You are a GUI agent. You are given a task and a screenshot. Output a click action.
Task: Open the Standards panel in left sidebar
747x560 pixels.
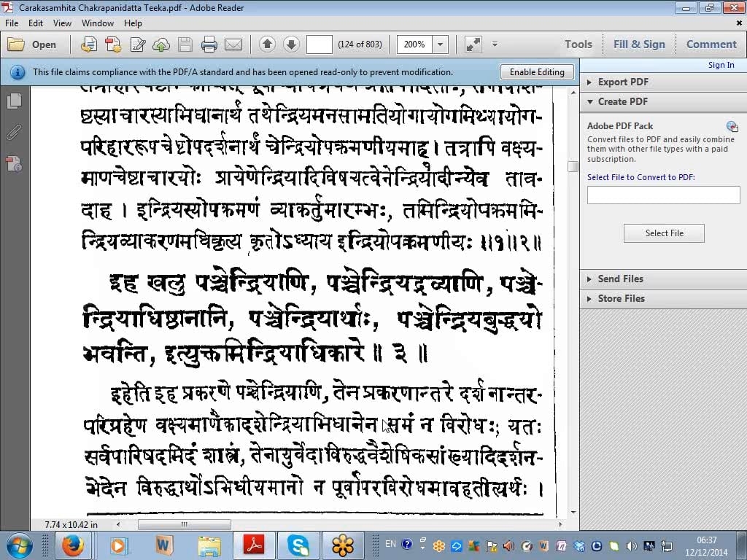click(x=14, y=164)
